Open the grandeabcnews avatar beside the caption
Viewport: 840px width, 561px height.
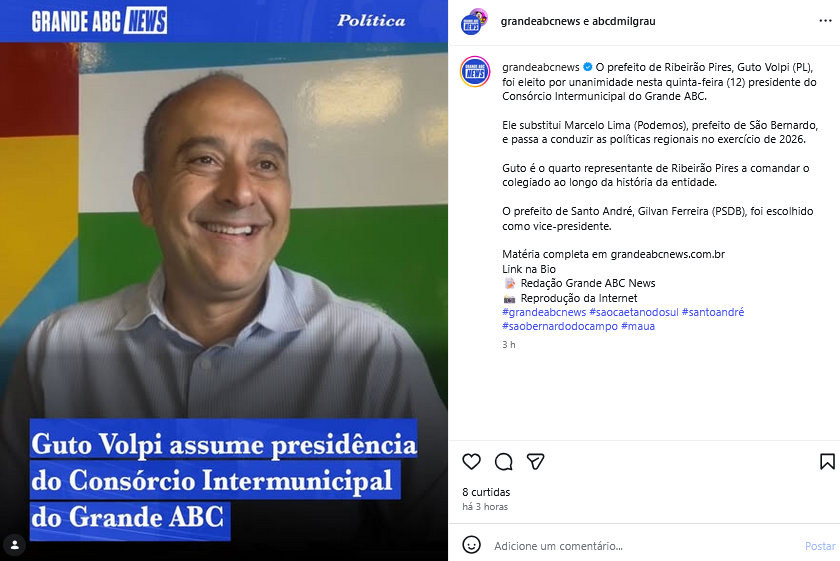(x=475, y=71)
